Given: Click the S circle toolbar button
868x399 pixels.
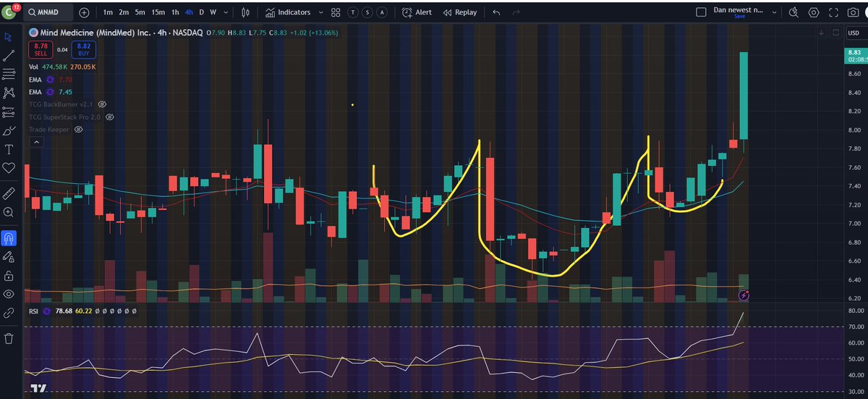Looking at the screenshot, I should [367, 12].
